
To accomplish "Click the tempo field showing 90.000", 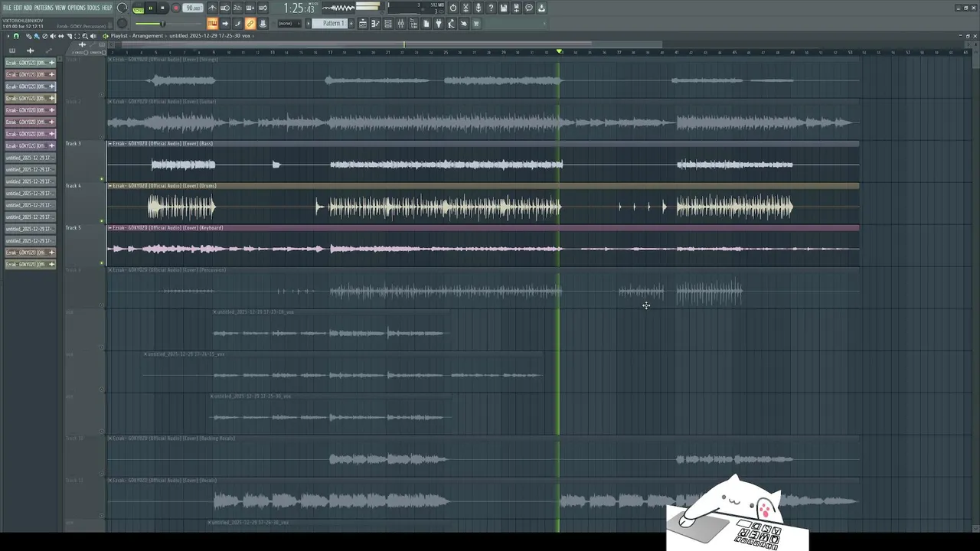I will point(193,8).
